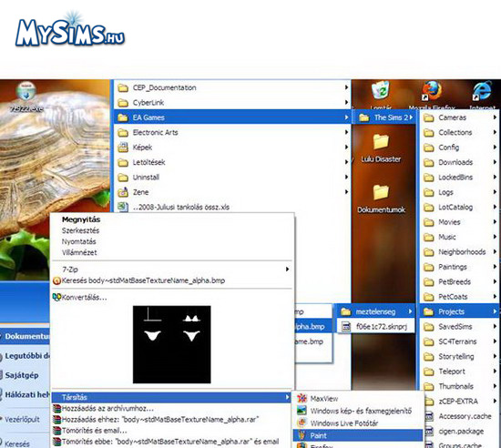The image size is (501, 448).
Task: Click the Windows kép- és faxmegjelenítő icon
Action: [302, 411]
